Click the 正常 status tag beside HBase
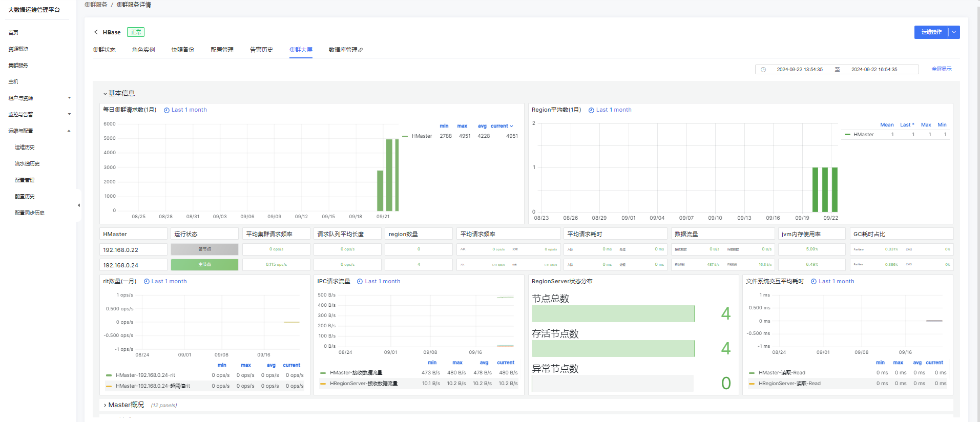 click(136, 32)
